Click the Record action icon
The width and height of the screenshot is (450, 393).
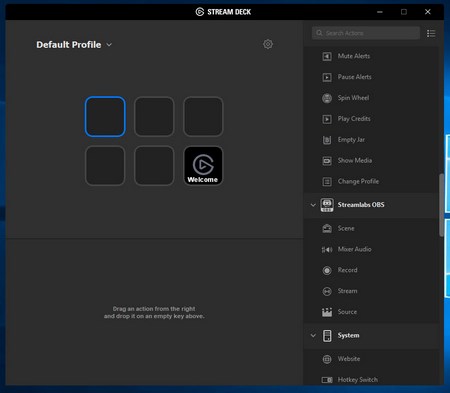tap(327, 270)
